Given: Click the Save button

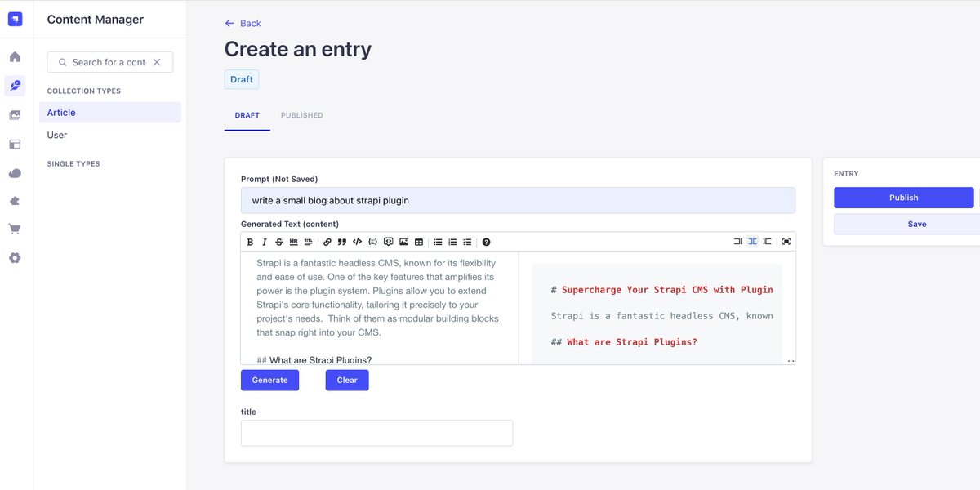Looking at the screenshot, I should [x=917, y=224].
